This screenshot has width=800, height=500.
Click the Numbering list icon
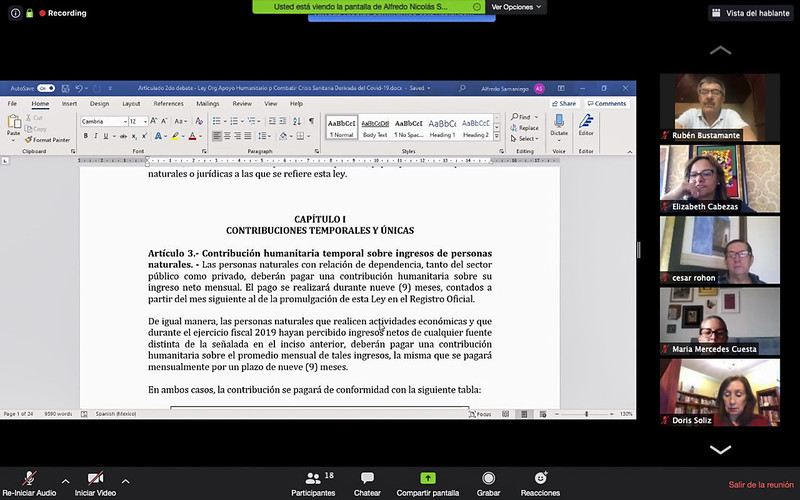pyautogui.click(x=234, y=121)
